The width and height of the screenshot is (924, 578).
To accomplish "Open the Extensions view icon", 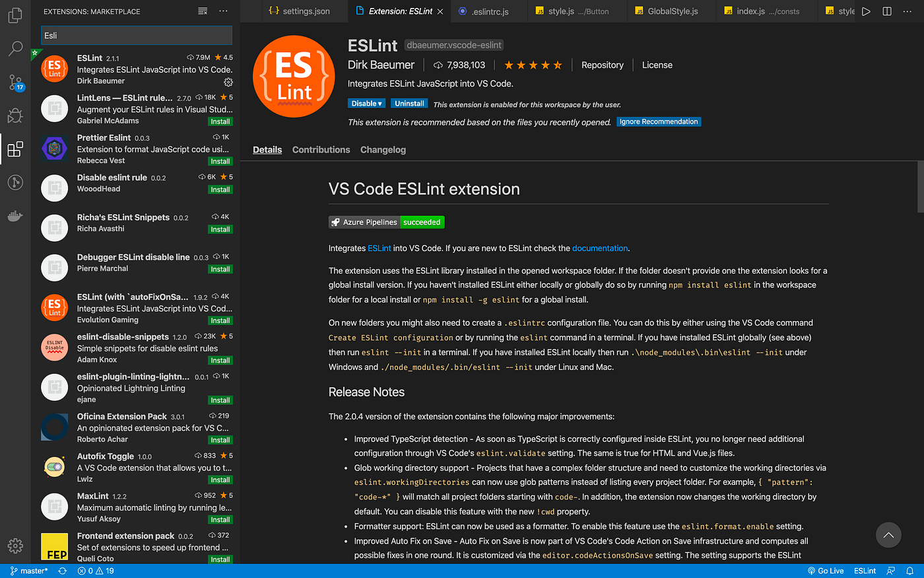I will click(15, 149).
